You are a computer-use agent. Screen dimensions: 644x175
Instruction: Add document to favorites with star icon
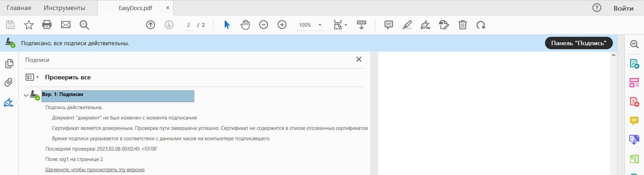pos(29,25)
